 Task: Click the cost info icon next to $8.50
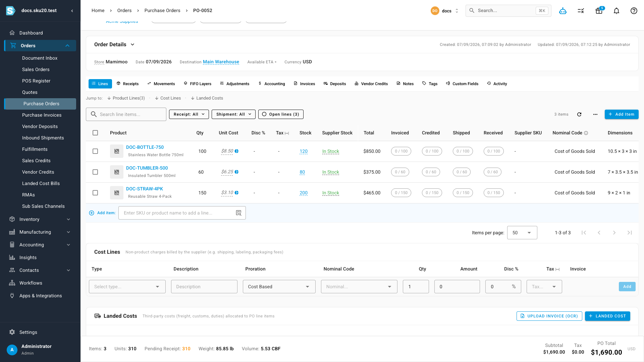(237, 151)
